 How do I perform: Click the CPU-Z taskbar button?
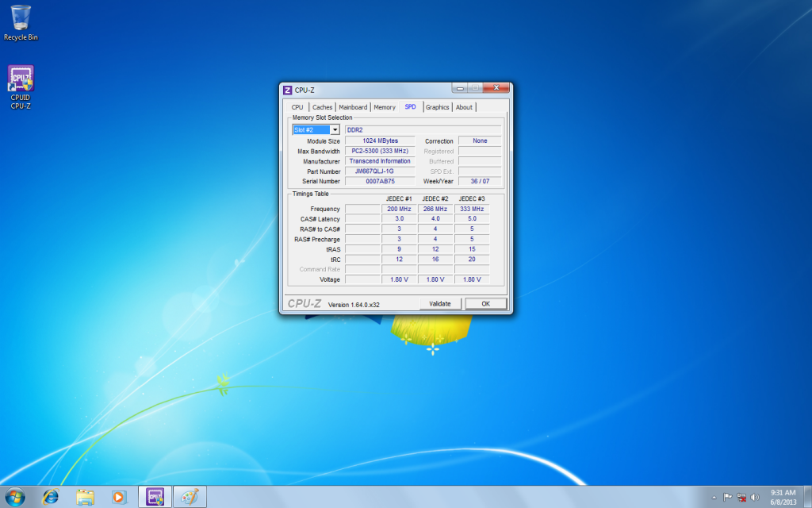click(155, 497)
